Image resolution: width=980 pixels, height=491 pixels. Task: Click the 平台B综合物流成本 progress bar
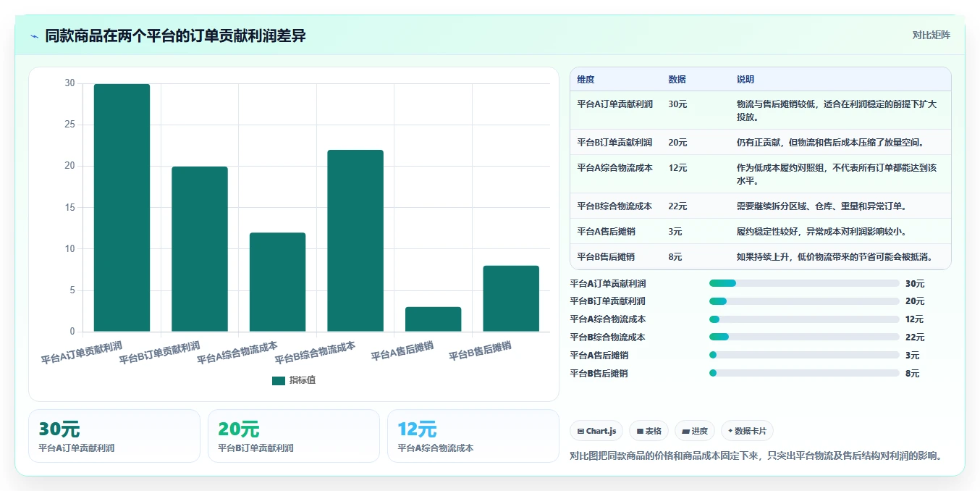pyautogui.click(x=804, y=337)
